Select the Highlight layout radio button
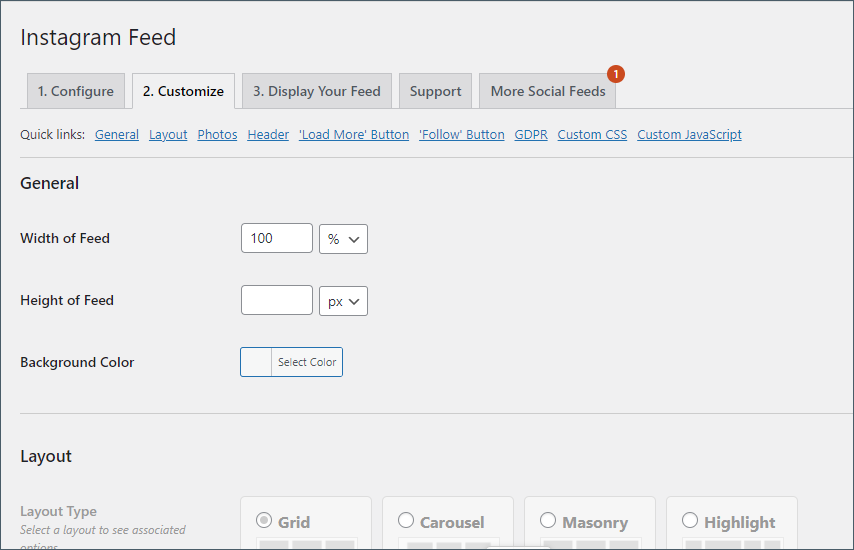The width and height of the screenshot is (854, 550). (x=690, y=521)
